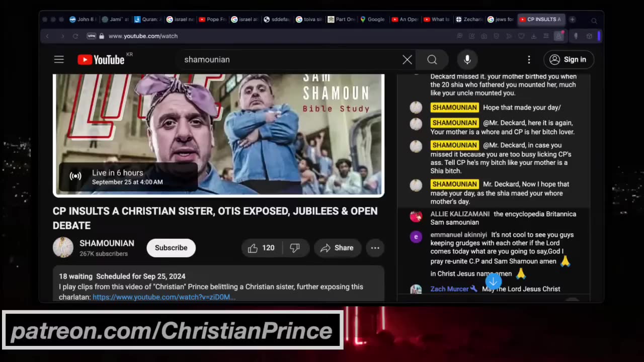Click the ALLIE KALIZAMANI chat avatar

coord(416,216)
